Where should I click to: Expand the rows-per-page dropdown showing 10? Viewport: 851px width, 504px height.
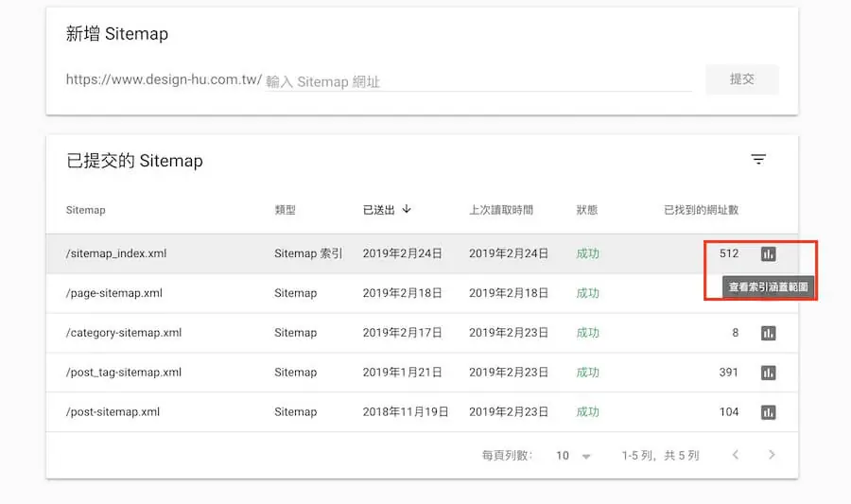click(573, 456)
